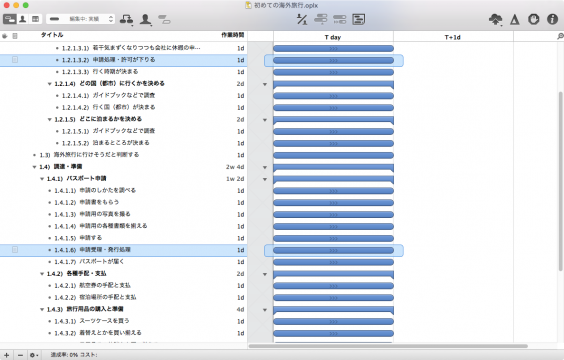Collapse outline group 1.2.1.4

[x=50, y=84]
